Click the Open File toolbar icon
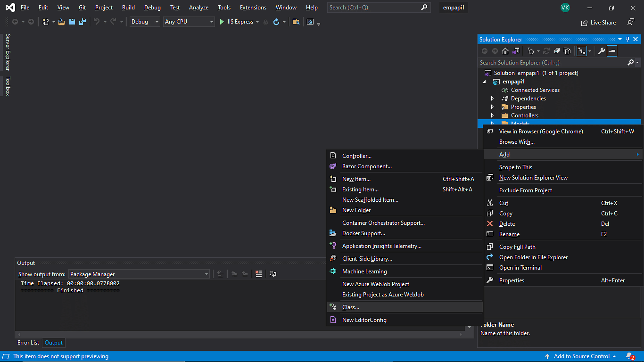The width and height of the screenshot is (644, 362). pos(62,22)
